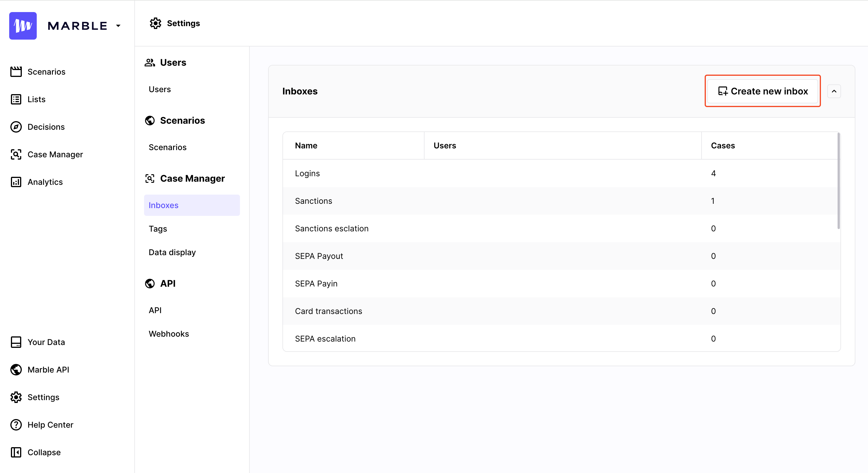
Task: Expand the MARBLE organization dropdown arrow
Action: (x=118, y=26)
